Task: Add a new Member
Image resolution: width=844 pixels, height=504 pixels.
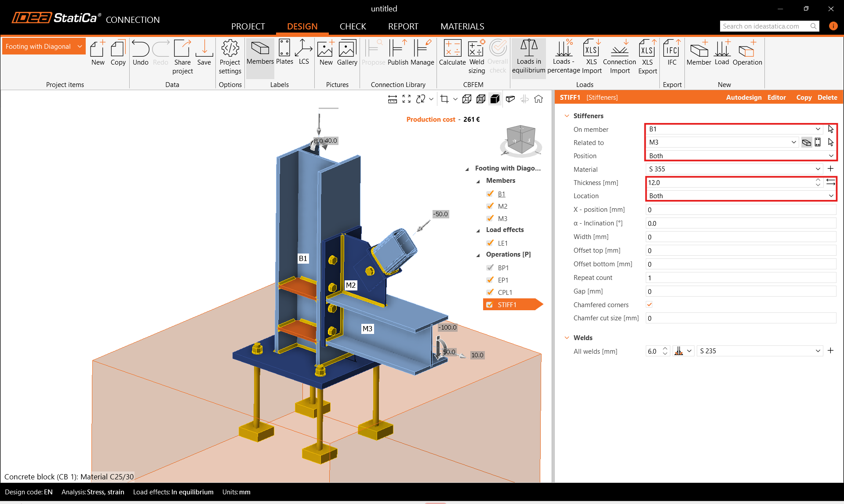Action: point(699,53)
